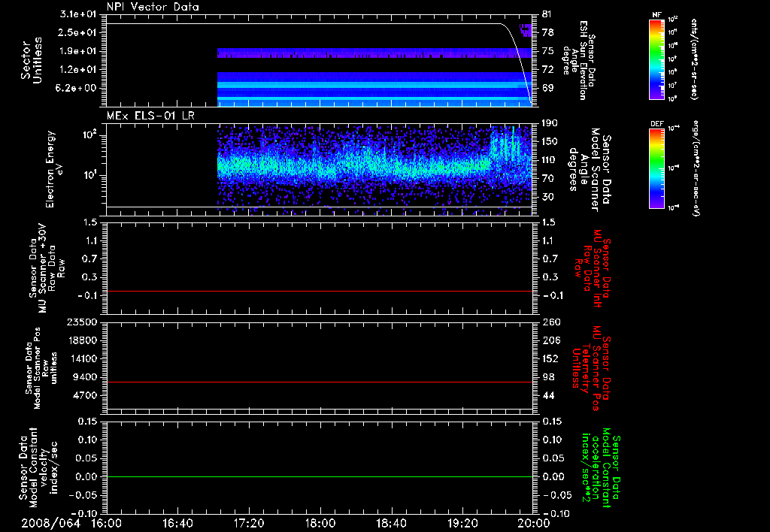Select the 'NPI Vector Data' panel title
Screen dimensions: 770x532
153,7
